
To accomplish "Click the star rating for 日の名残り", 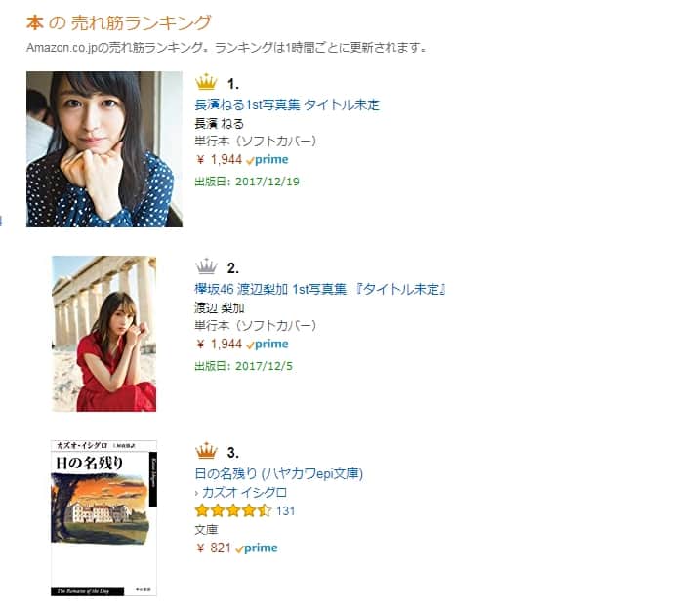I will coord(232,510).
